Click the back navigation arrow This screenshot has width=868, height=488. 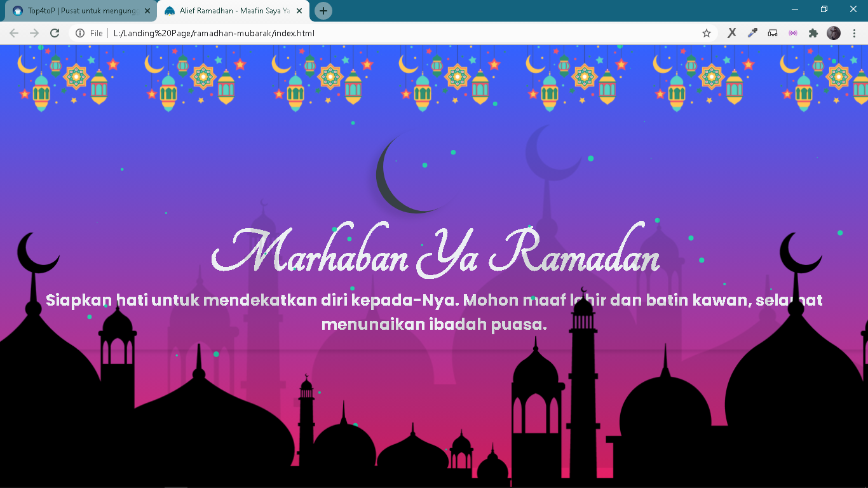pos(13,33)
